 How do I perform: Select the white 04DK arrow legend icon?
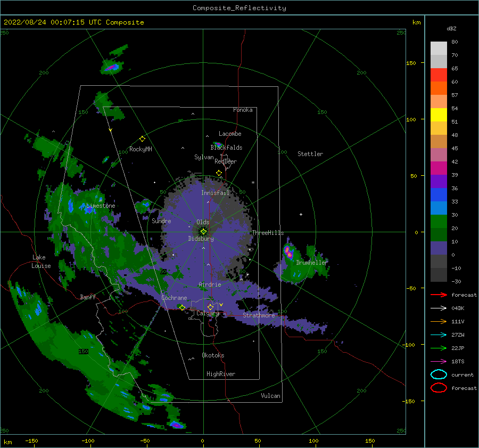(439, 308)
